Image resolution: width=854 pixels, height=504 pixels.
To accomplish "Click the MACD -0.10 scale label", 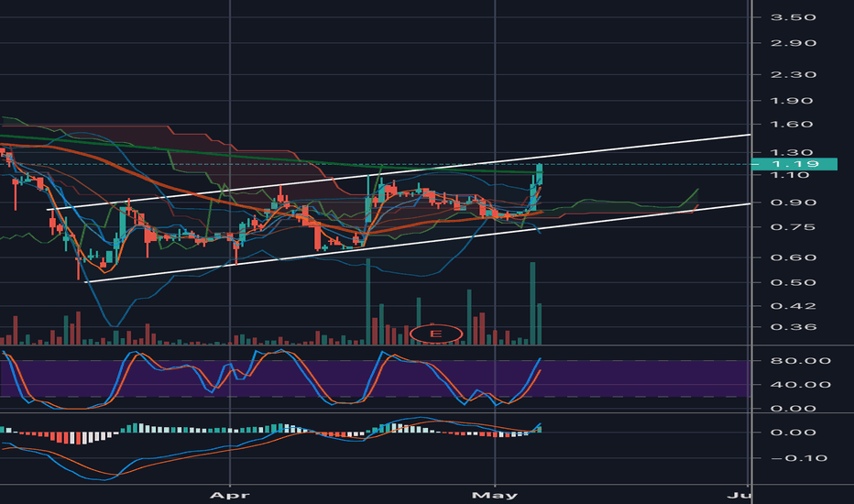I will 798,458.
